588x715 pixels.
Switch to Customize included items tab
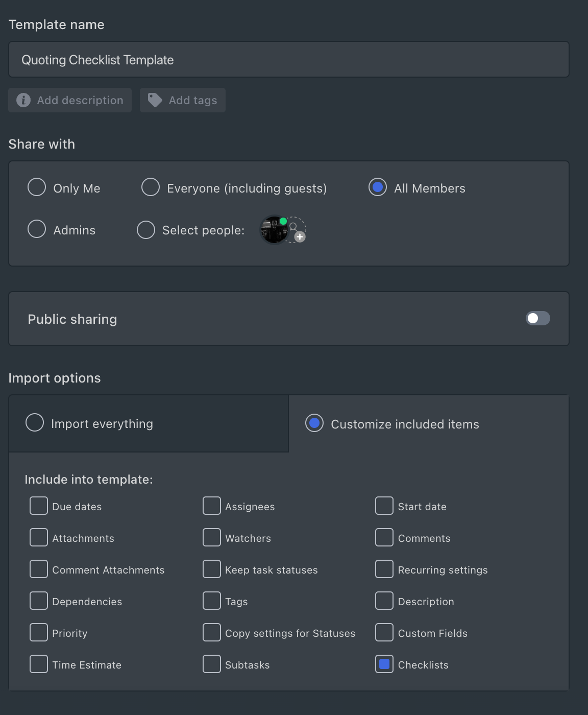tap(314, 423)
